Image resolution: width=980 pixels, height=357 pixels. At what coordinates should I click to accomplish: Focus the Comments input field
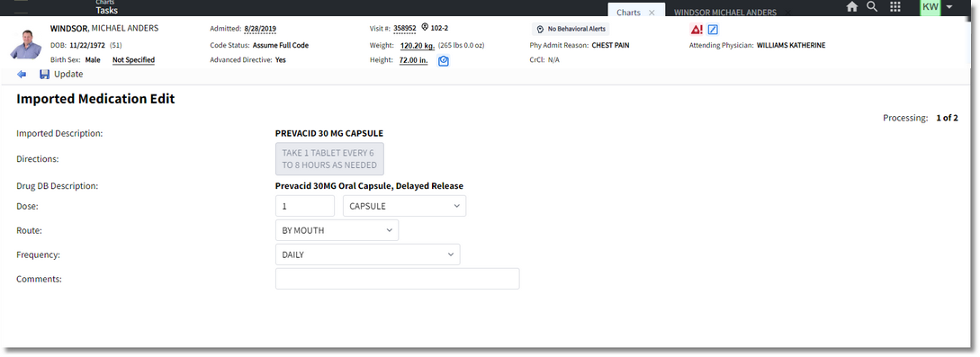pos(398,279)
